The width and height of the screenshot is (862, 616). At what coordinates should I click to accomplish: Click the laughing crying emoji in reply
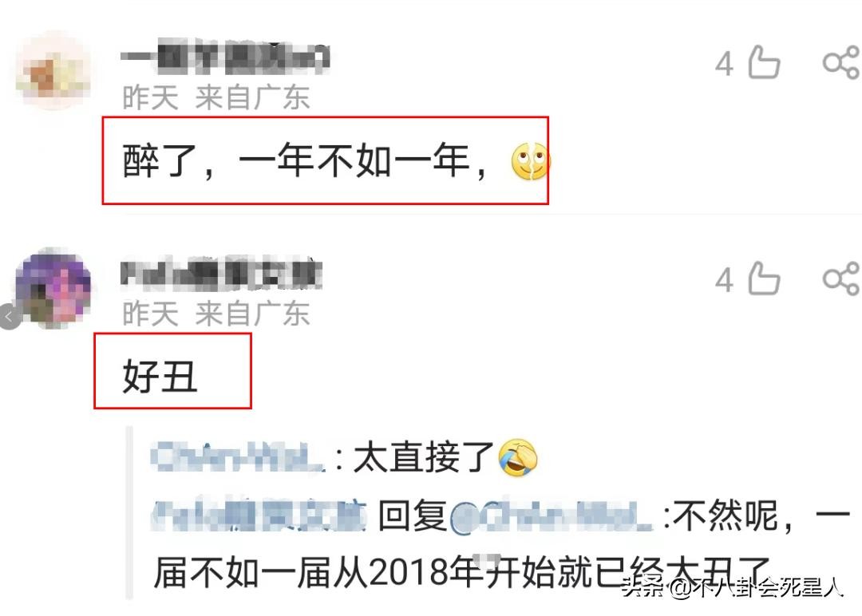(x=518, y=458)
